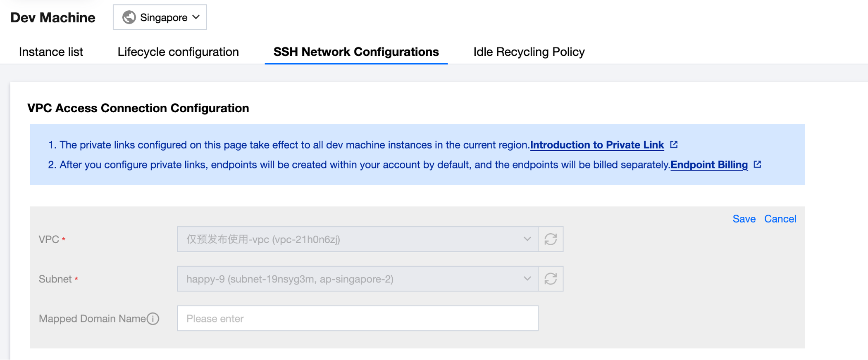
Task: Click external link icon after Endpoint Billing
Action: point(757,164)
